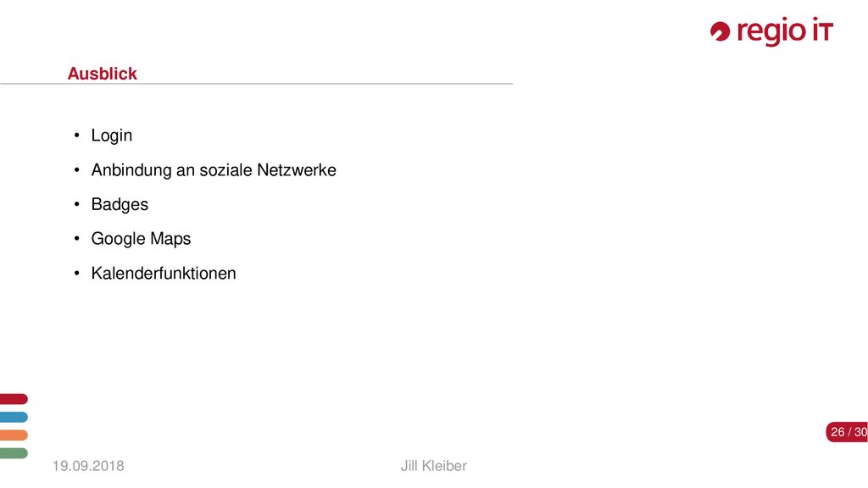The height and width of the screenshot is (488, 868).
Task: Click the Ausblick slide title
Action: [103, 74]
